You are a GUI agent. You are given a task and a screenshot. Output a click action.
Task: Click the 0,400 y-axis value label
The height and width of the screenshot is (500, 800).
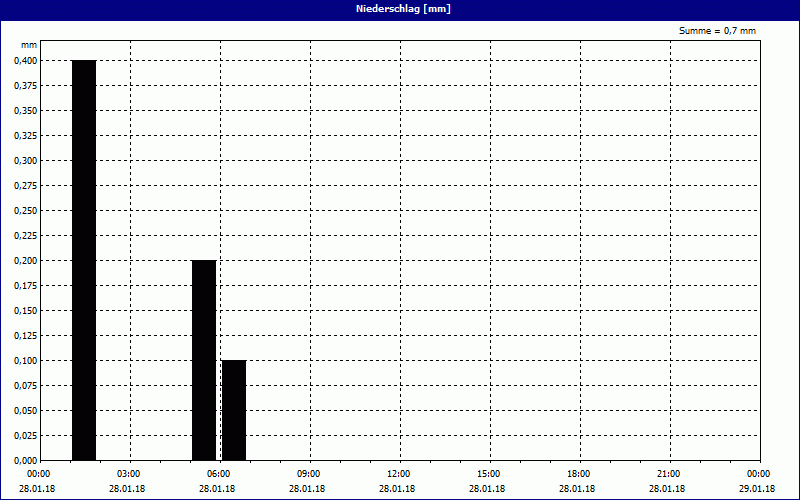[24, 61]
